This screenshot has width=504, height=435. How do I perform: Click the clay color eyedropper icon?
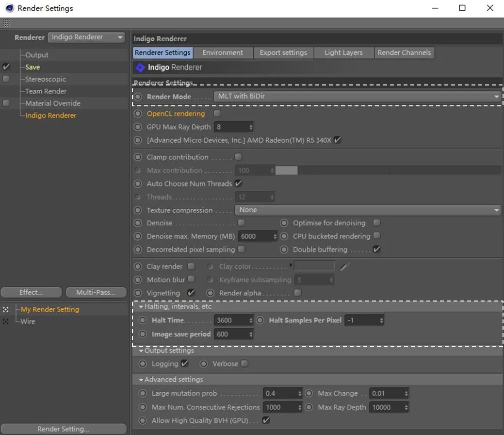(344, 267)
